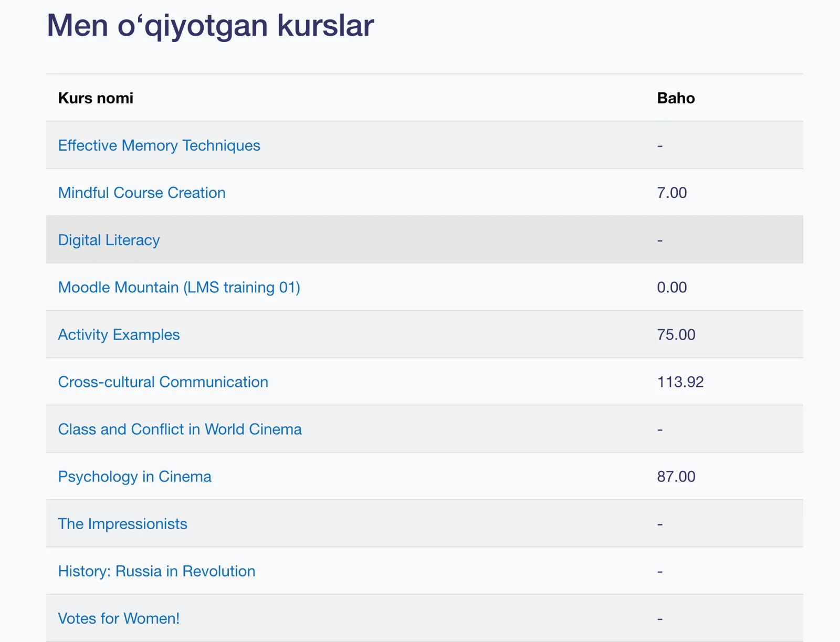This screenshot has width=840, height=642.
Task: Open The Impressionists course link
Action: click(x=123, y=523)
